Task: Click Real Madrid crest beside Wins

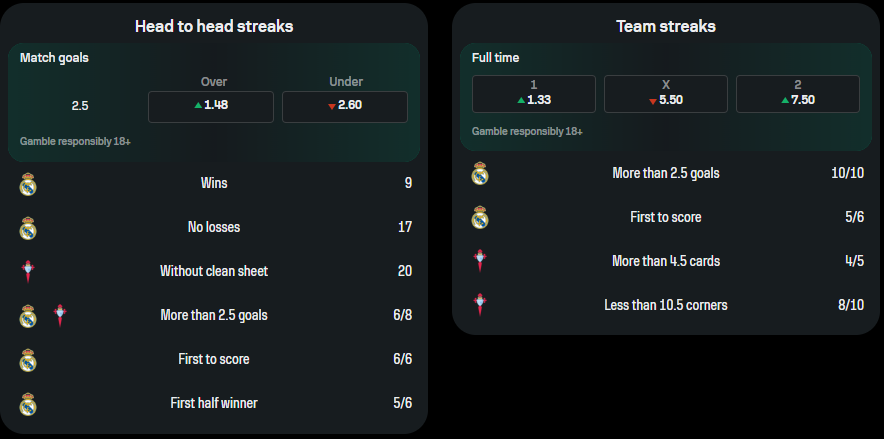Action: 28,184
